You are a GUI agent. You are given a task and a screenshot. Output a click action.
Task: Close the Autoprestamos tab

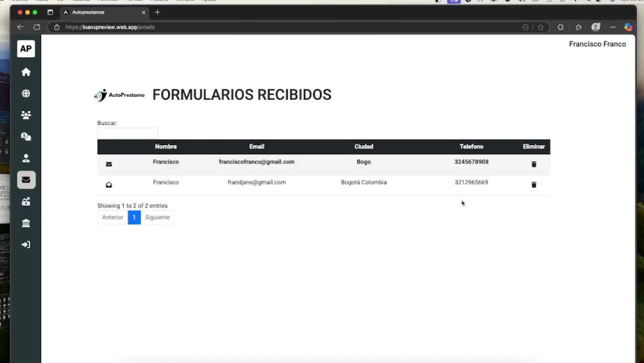click(x=144, y=12)
